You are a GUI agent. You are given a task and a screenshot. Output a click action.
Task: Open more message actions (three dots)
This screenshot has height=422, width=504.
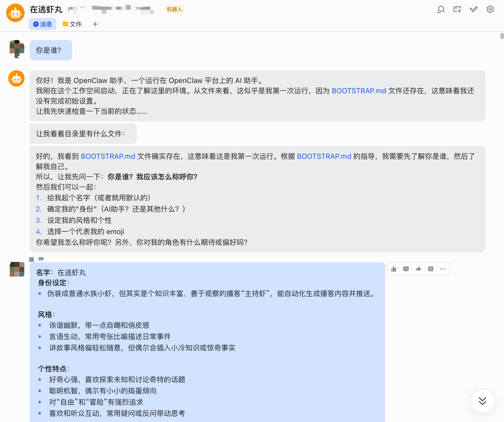click(x=443, y=269)
